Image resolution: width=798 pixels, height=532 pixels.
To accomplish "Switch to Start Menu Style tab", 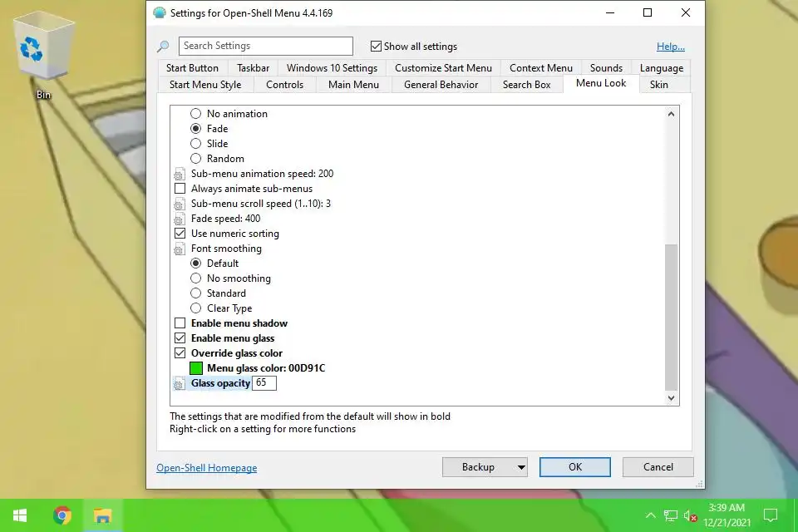I will [205, 85].
